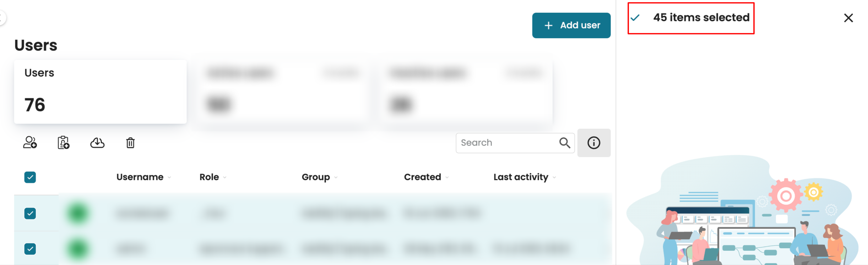Image resolution: width=868 pixels, height=265 pixels.
Task: Deselect the first user row checkbox
Action: (30, 214)
